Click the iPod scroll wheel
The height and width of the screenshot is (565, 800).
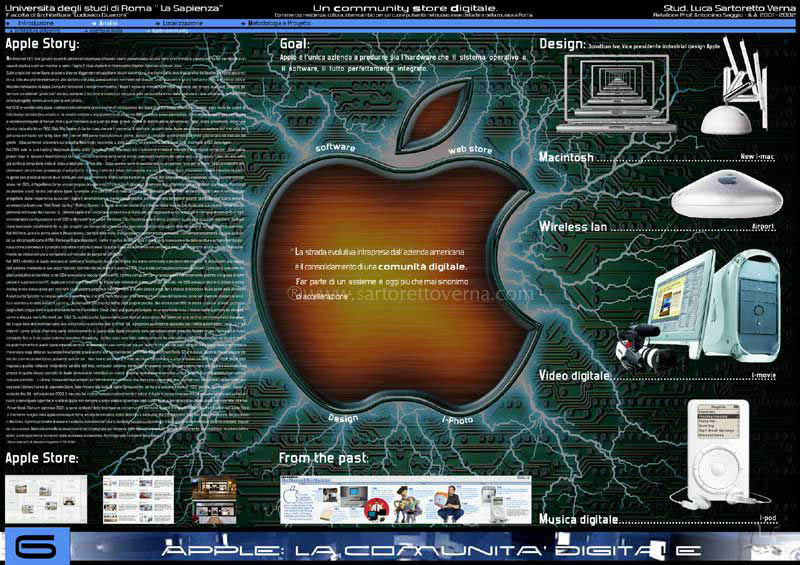pyautogui.click(x=717, y=467)
